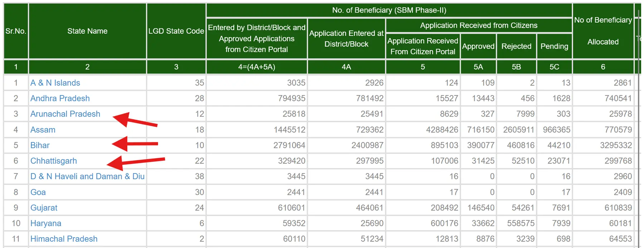
Task: Open the Assam state link
Action: 43,130
